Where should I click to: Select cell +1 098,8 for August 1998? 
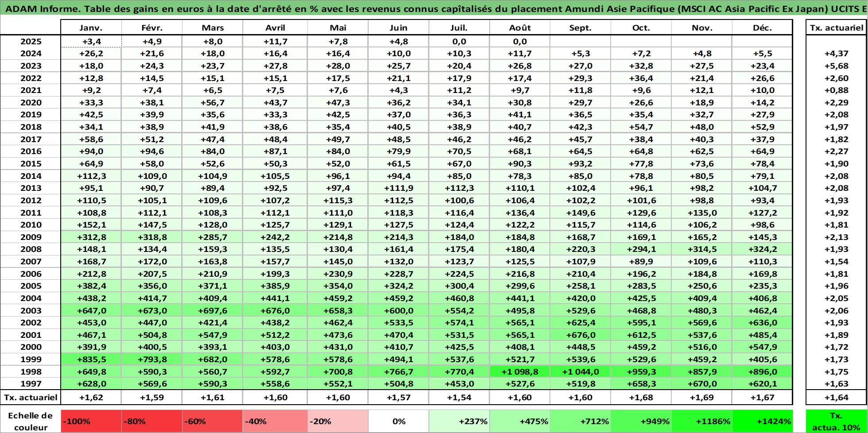[x=520, y=372]
